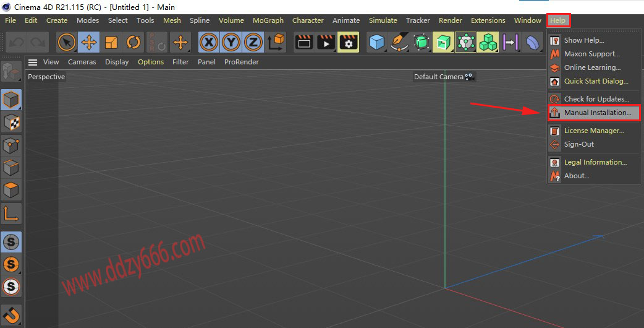
Task: Open Edit Render Settings gear icon
Action: [x=349, y=42]
